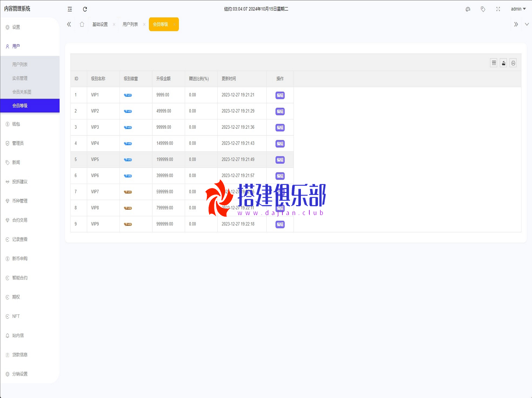Click the VIP7 level badge image

(128, 192)
